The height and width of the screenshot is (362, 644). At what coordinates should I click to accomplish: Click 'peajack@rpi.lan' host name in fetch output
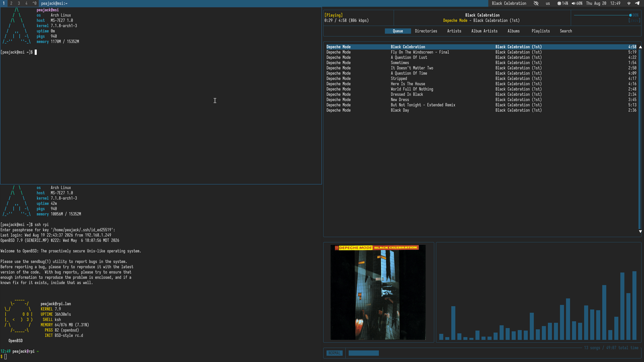click(x=56, y=304)
